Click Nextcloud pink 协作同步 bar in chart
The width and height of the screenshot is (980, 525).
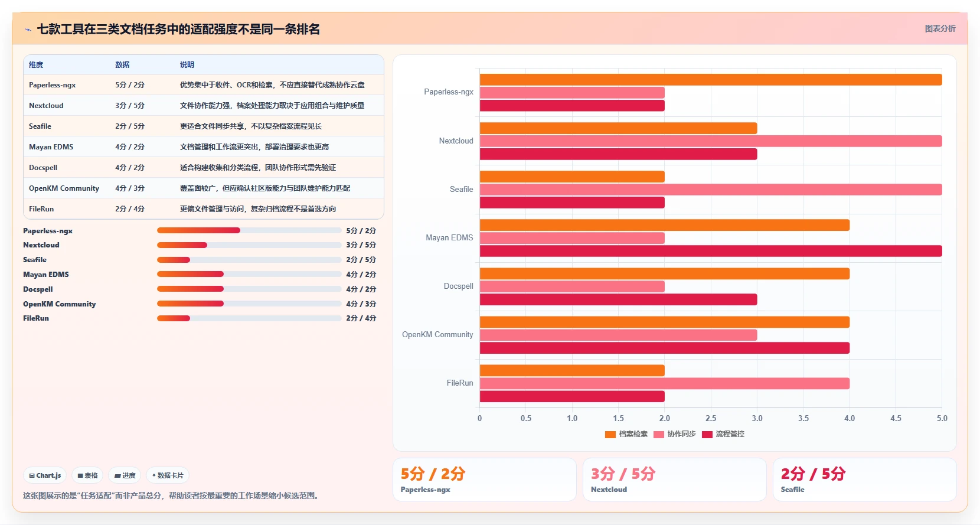pos(711,141)
